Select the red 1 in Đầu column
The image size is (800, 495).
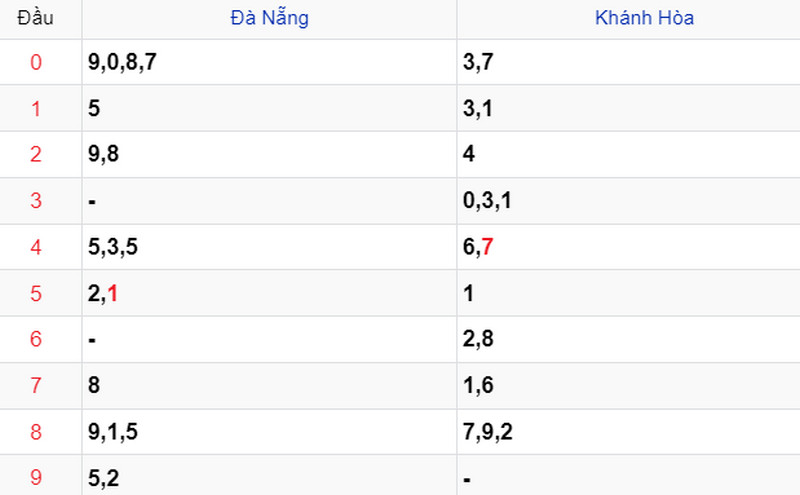coord(36,109)
